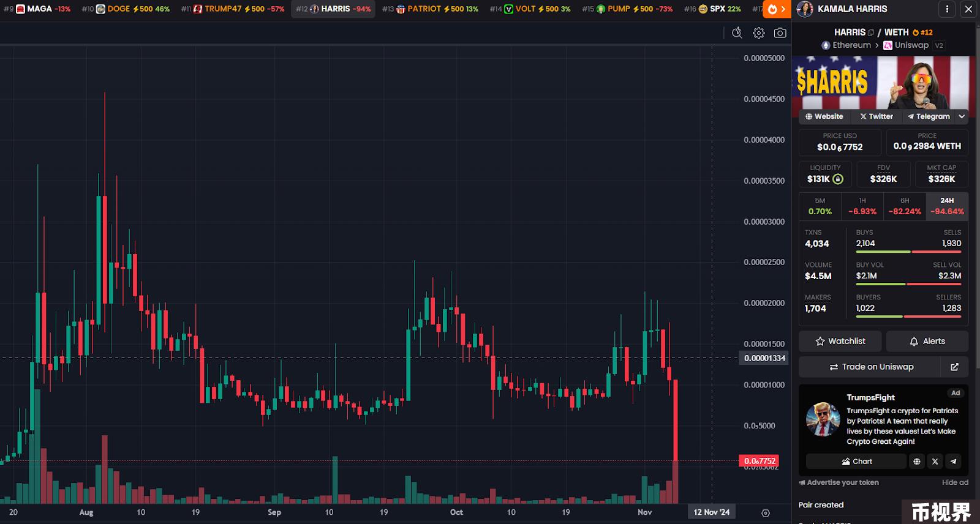Click Pair created row label
Image resolution: width=980 pixels, height=524 pixels.
pyautogui.click(x=821, y=505)
